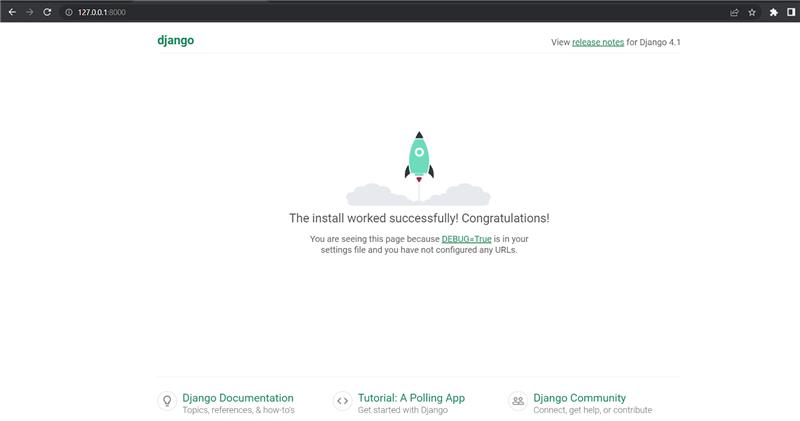Click the rocket illustration
The width and height of the screenshot is (800, 421).
tap(419, 157)
